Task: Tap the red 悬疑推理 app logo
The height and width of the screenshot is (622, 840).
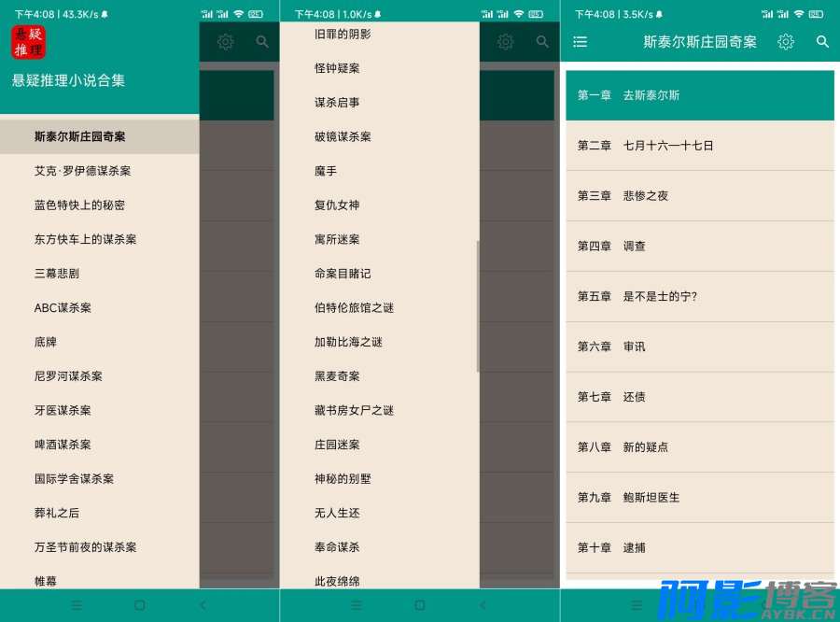Action: (x=28, y=42)
